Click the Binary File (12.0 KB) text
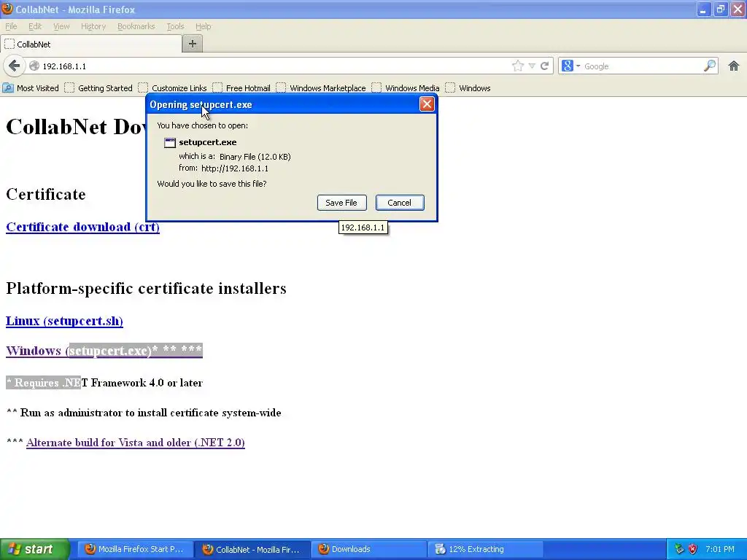This screenshot has height=560, width=747. (x=255, y=157)
